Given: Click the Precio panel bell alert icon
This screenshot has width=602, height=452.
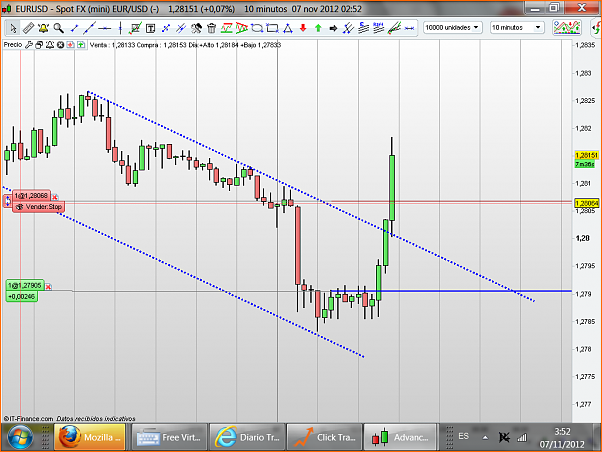Looking at the screenshot, I should point(50,45).
